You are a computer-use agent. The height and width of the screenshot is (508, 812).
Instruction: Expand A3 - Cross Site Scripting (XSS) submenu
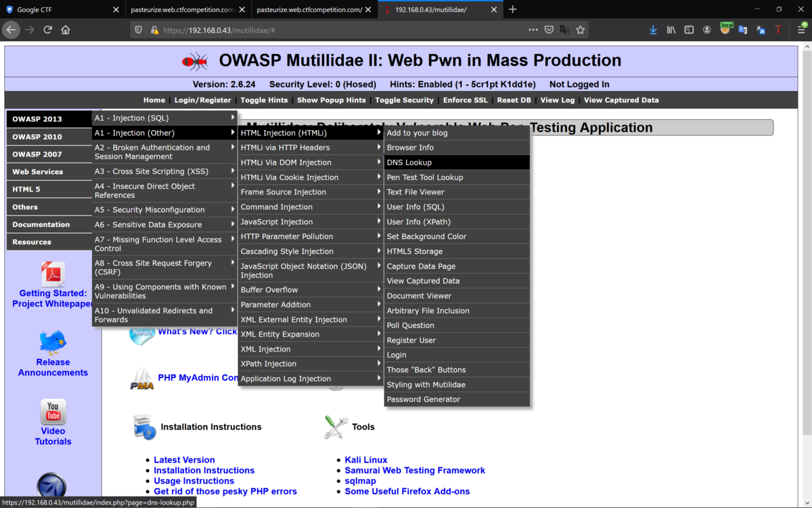coord(164,171)
